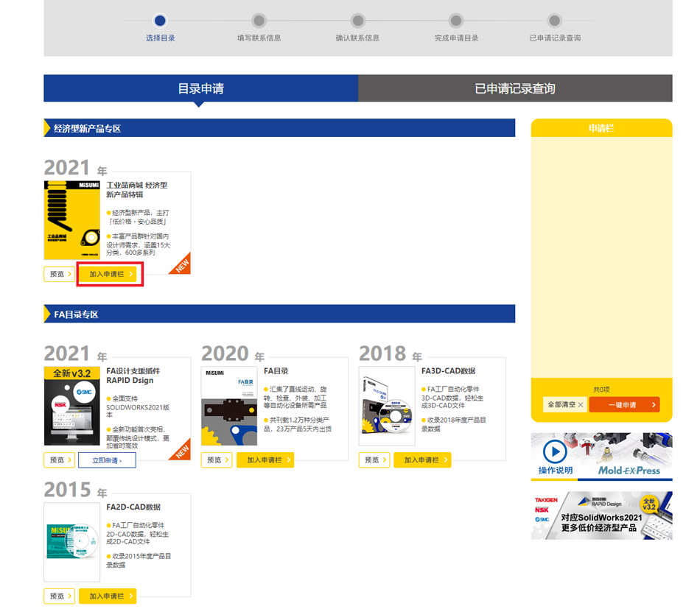Viewport: 700px width, 609px height.
Task: Click the 已申请记录查询 step circle
Action: 554,21
